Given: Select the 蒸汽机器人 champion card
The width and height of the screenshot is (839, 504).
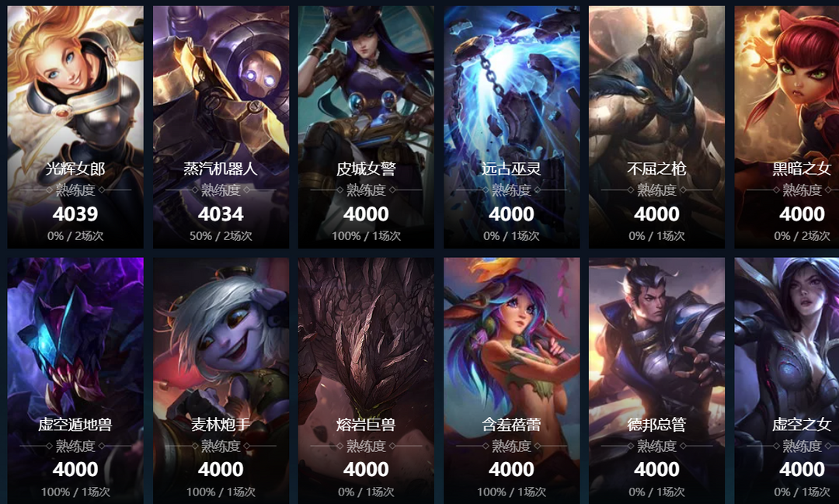Looking at the screenshot, I should coord(221,127).
